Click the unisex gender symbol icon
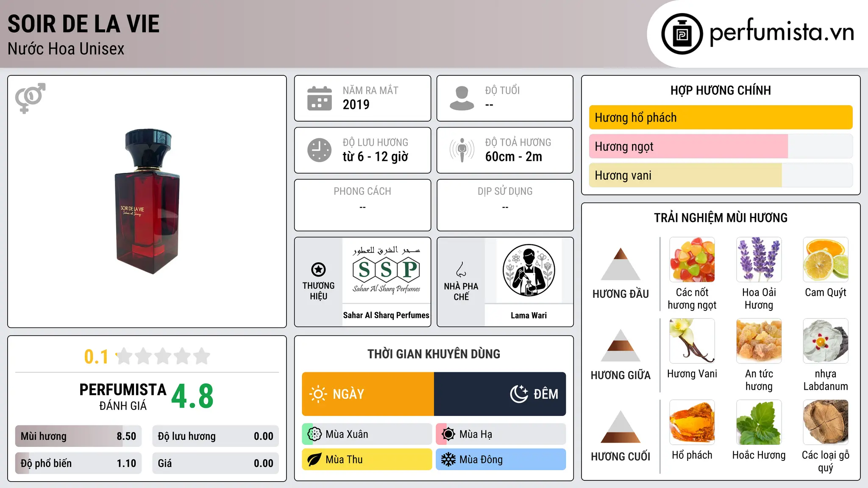Image resolution: width=868 pixels, height=488 pixels. (30, 98)
